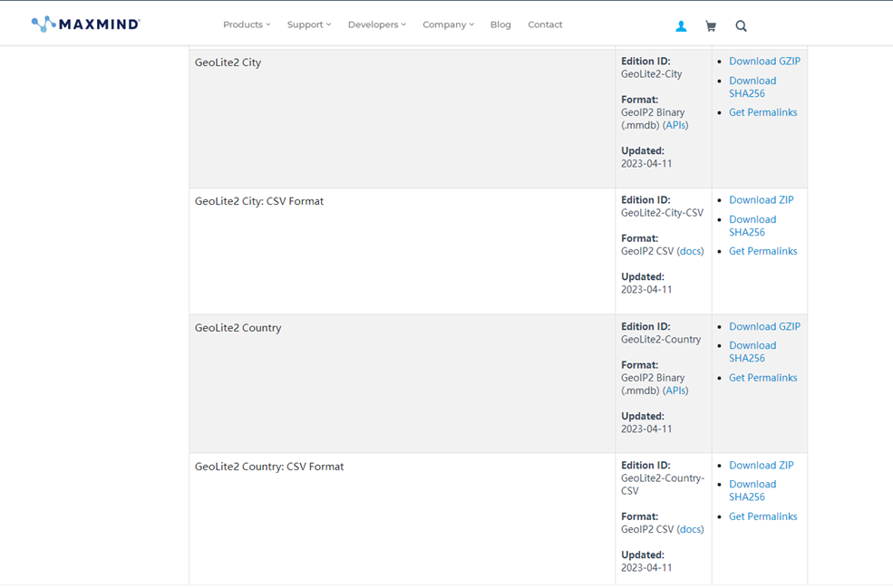Viewport: 893px width, 588px height.
Task: Get Permalinks for GeoLite2 Country CSV
Action: tap(762, 516)
